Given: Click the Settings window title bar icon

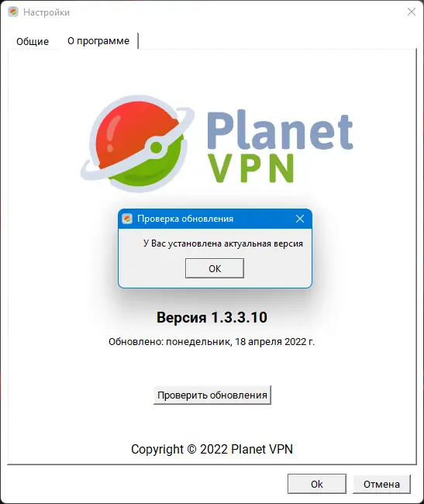Looking at the screenshot, I should pos(13,12).
